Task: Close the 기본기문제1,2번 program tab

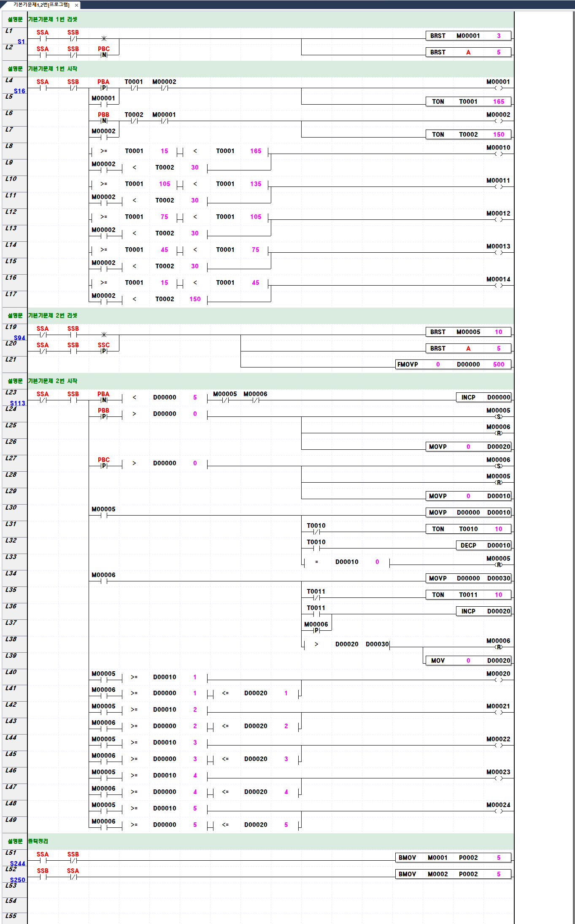Action: [x=76, y=5]
